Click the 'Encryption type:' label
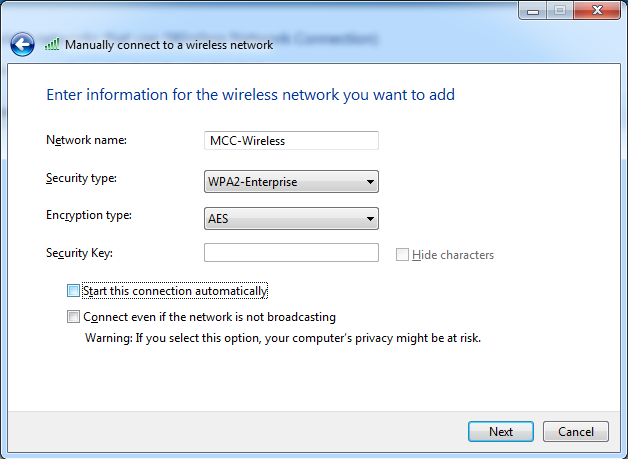 point(89,215)
